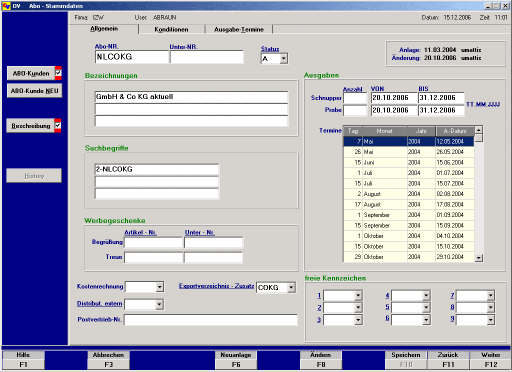Viewport: 512px width, 372px height.
Task: Switch to the Ausgabe-Termine tab
Action: pos(239,29)
